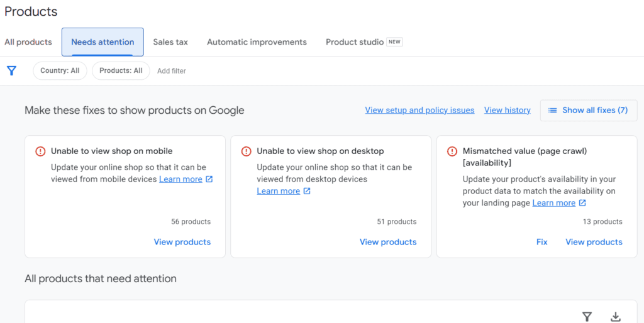
Task: Open Learn more on availability mismatch card
Action: tap(554, 203)
